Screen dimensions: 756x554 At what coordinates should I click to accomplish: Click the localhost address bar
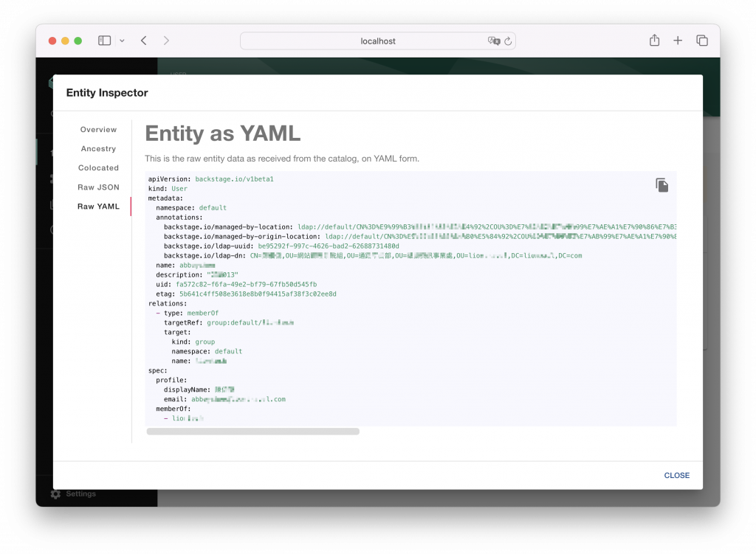pyautogui.click(x=377, y=41)
